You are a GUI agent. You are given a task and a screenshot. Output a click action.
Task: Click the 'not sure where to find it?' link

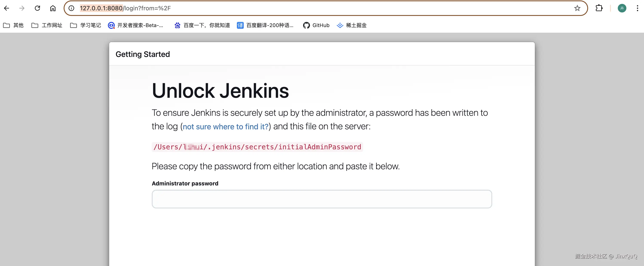coord(225,127)
